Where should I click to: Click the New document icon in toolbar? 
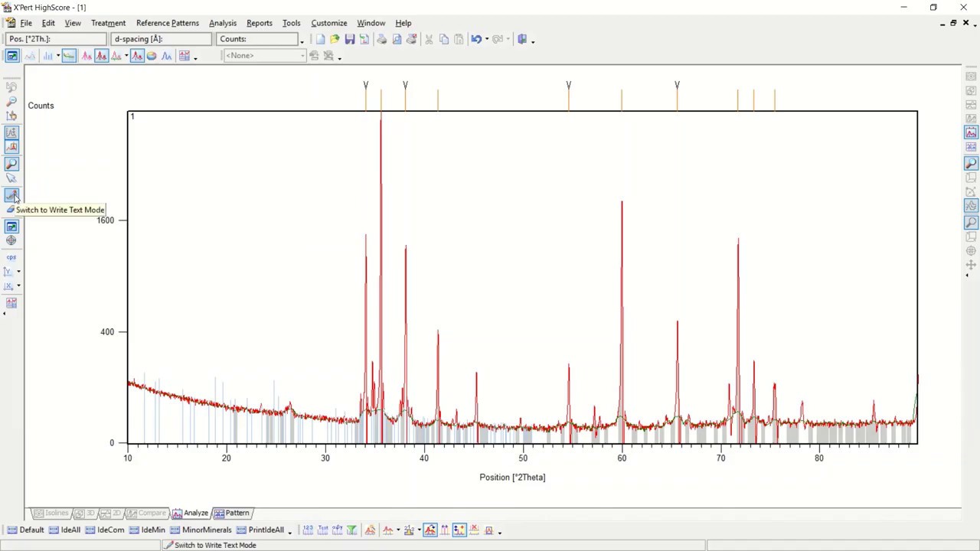tap(320, 39)
